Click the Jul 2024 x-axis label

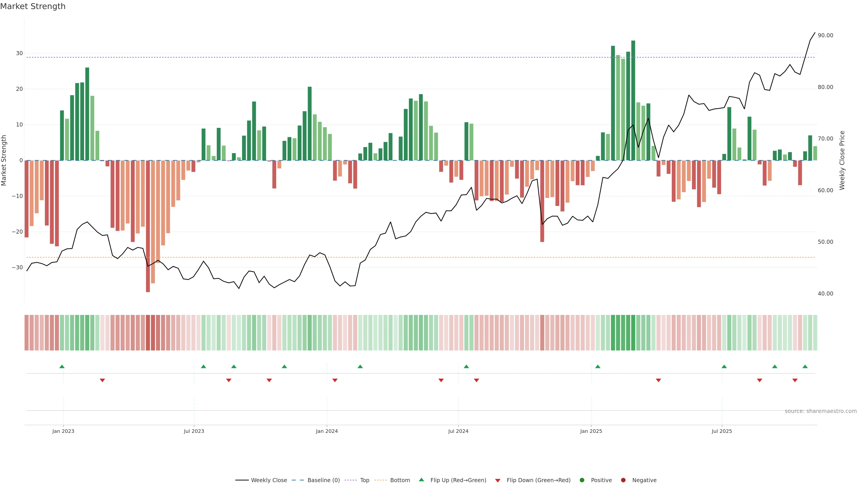[x=458, y=431]
